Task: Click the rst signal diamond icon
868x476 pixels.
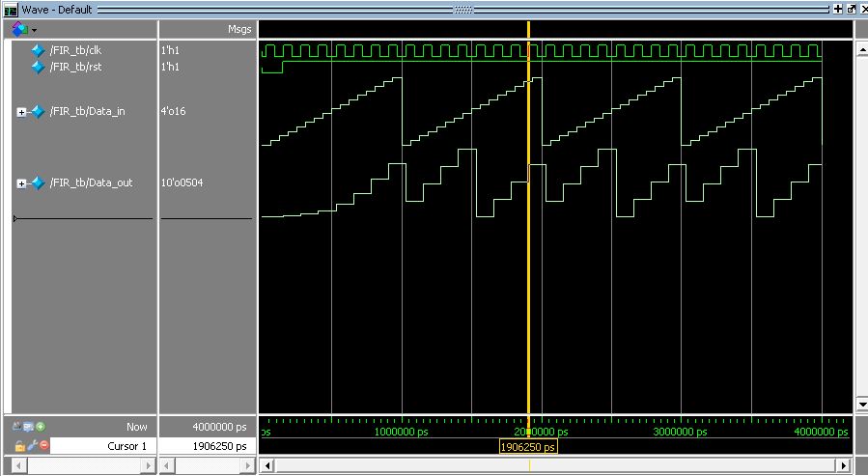Action: (x=38, y=67)
